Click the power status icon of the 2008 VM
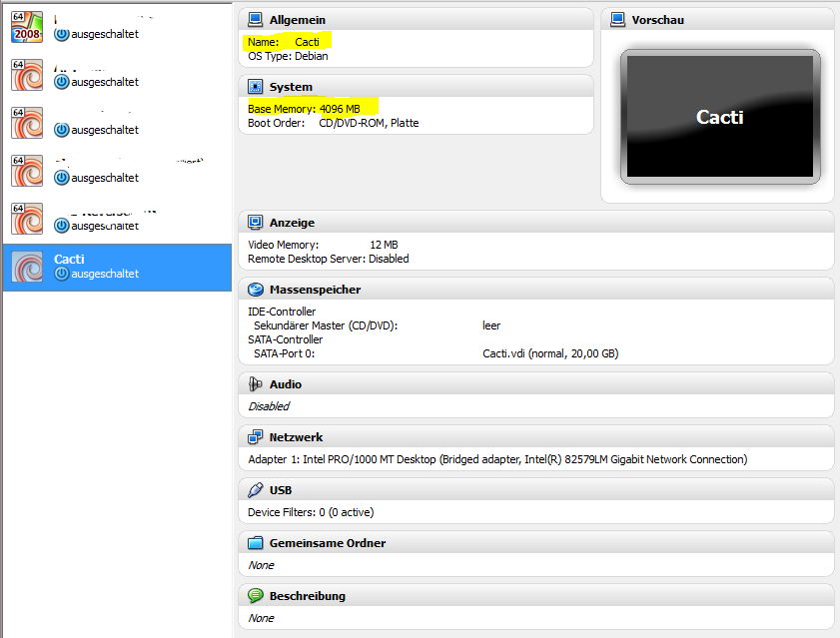840x638 pixels. (62, 34)
